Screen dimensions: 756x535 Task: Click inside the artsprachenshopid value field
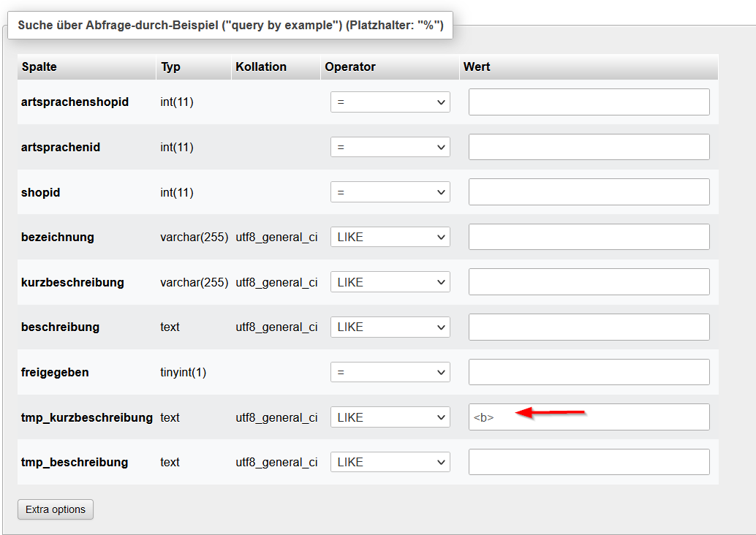tap(589, 102)
